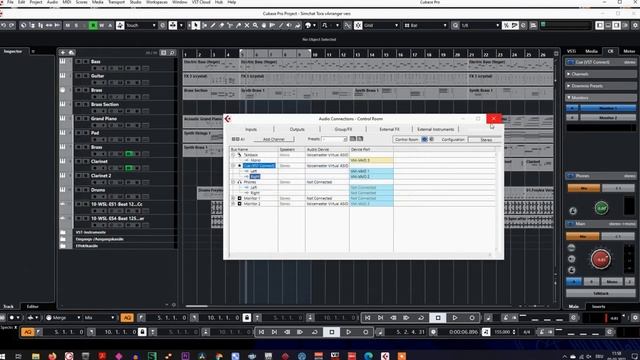Screen dimensions: 640x360
Task: Select the Draw pencil tool
Action: pos(213,25)
